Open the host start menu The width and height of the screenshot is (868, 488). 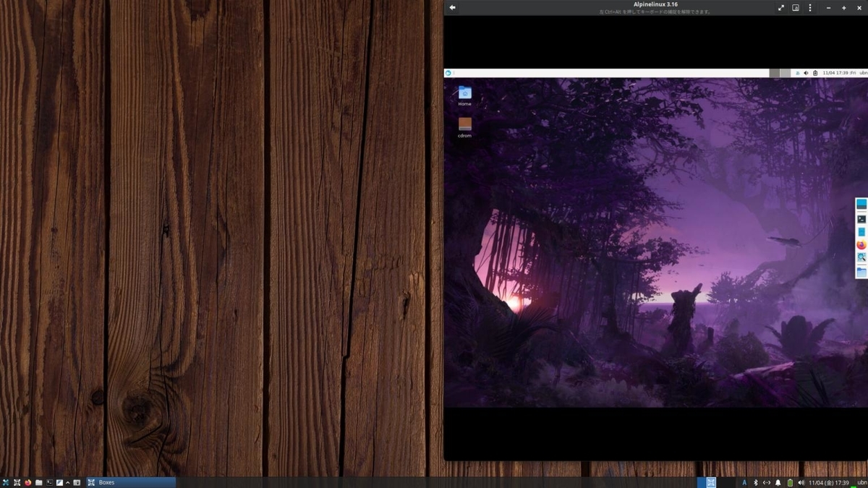(6, 482)
